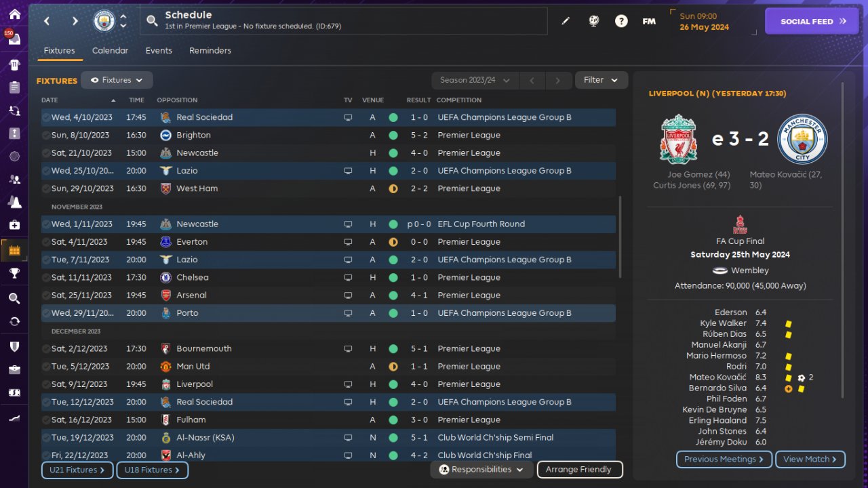Open the Competitions trophy icon

pyautogui.click(x=14, y=273)
